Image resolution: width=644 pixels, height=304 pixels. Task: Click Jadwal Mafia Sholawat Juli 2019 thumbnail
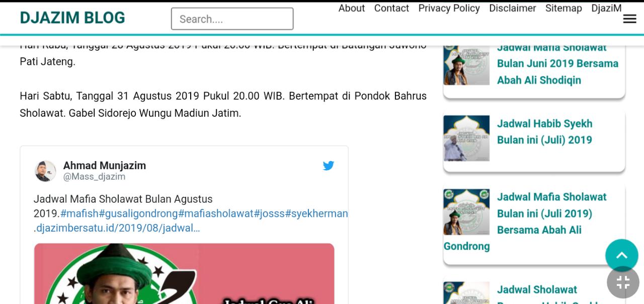point(466,212)
